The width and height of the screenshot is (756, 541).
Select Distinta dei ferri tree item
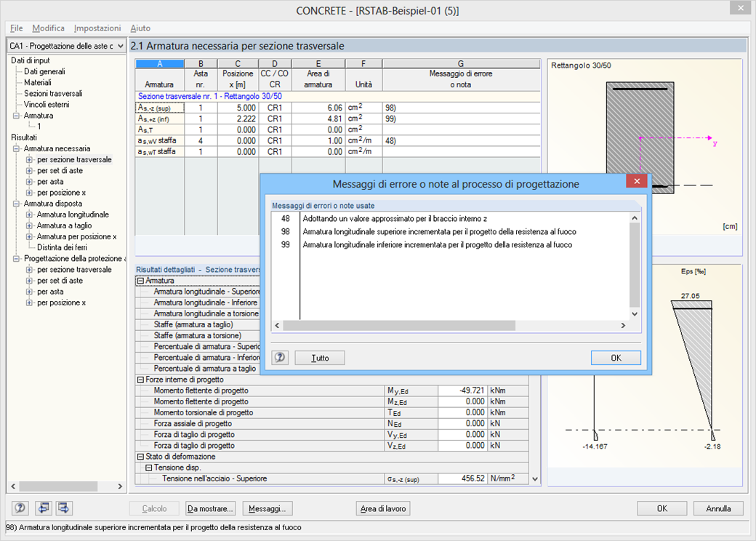coord(63,247)
